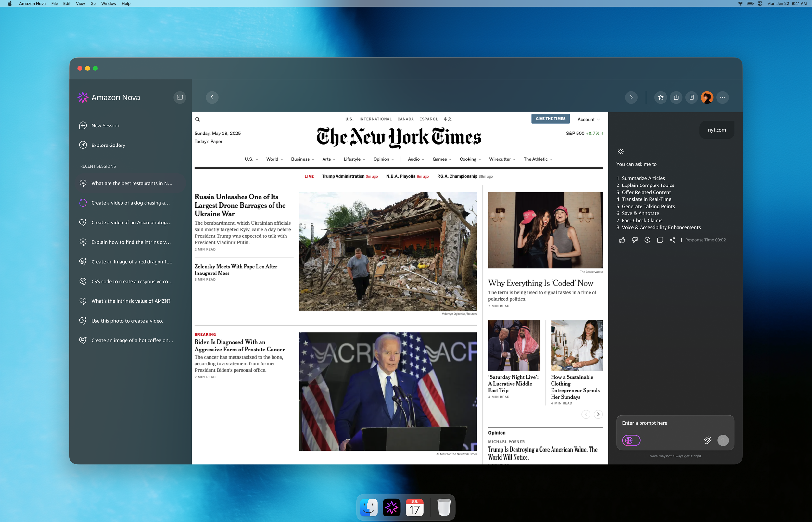
Task: Open the reader view document icon
Action: [692, 97]
